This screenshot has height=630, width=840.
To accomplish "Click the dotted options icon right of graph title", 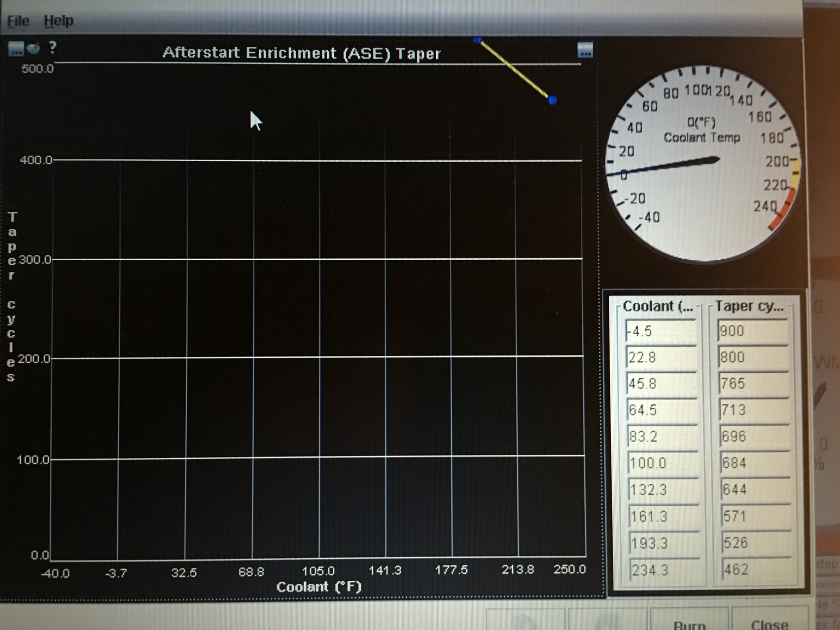I will point(585,50).
